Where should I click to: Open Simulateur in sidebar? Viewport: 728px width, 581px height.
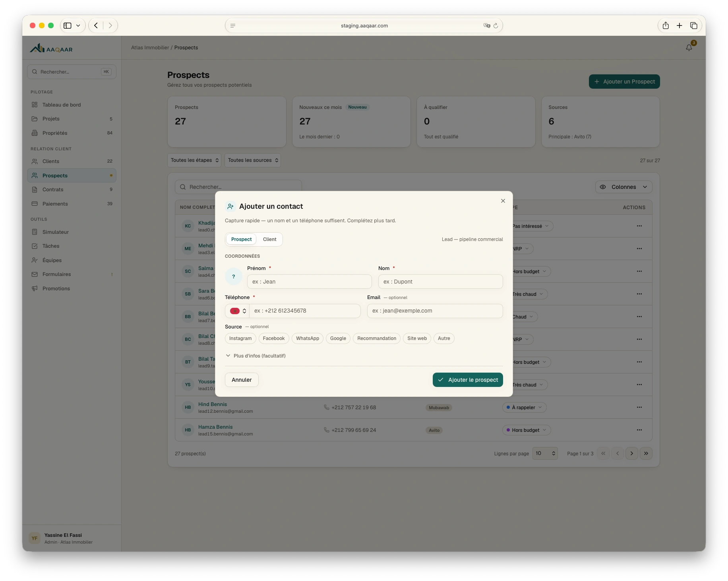[72, 232]
